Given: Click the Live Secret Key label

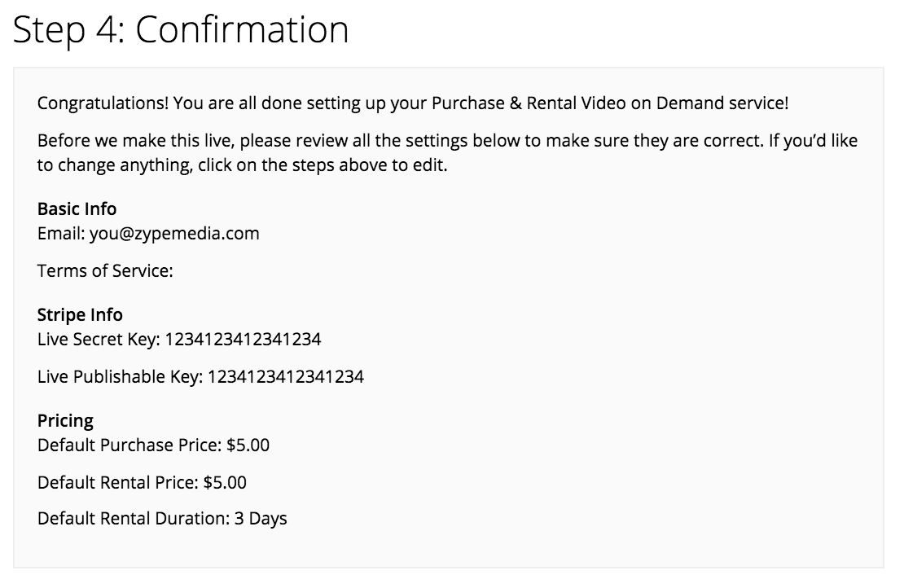Looking at the screenshot, I should pyautogui.click(x=99, y=340).
